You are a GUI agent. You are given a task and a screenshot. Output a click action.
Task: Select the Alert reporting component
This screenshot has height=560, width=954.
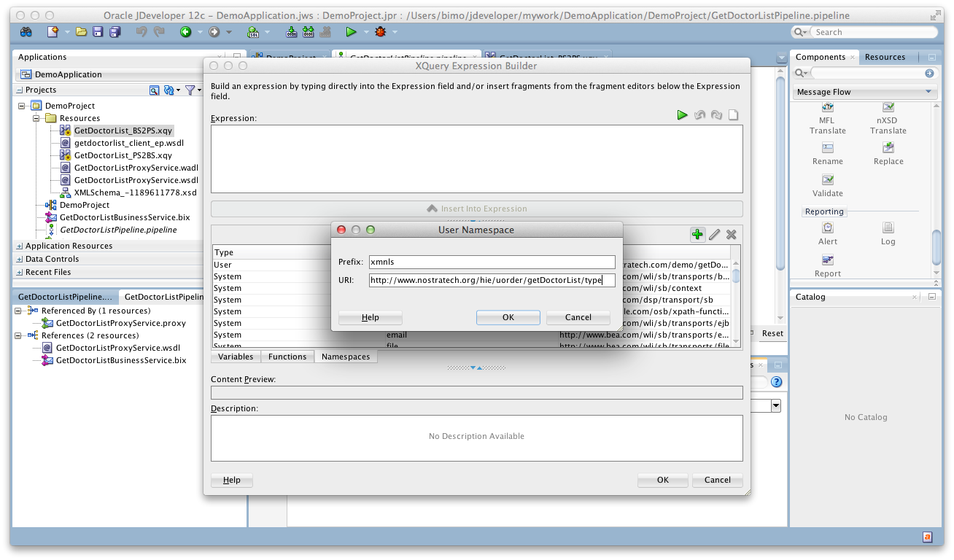tap(827, 233)
